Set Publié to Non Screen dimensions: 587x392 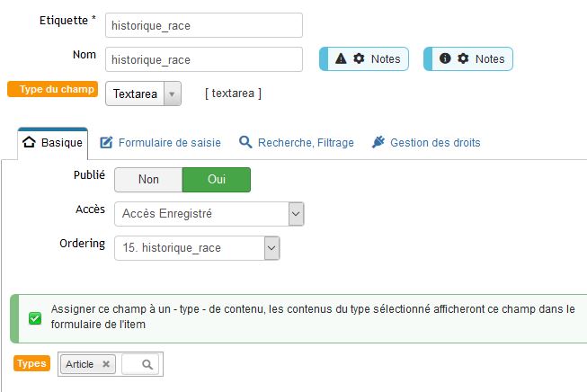pos(148,180)
